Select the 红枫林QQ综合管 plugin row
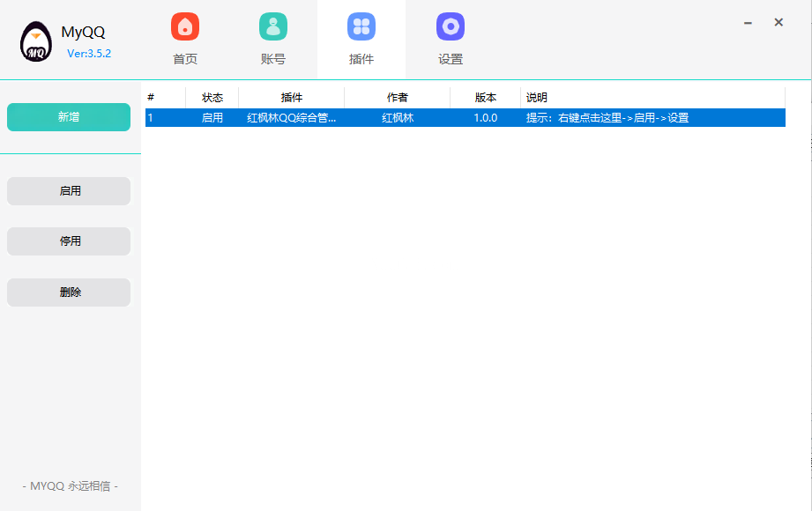The image size is (812, 511). click(292, 118)
